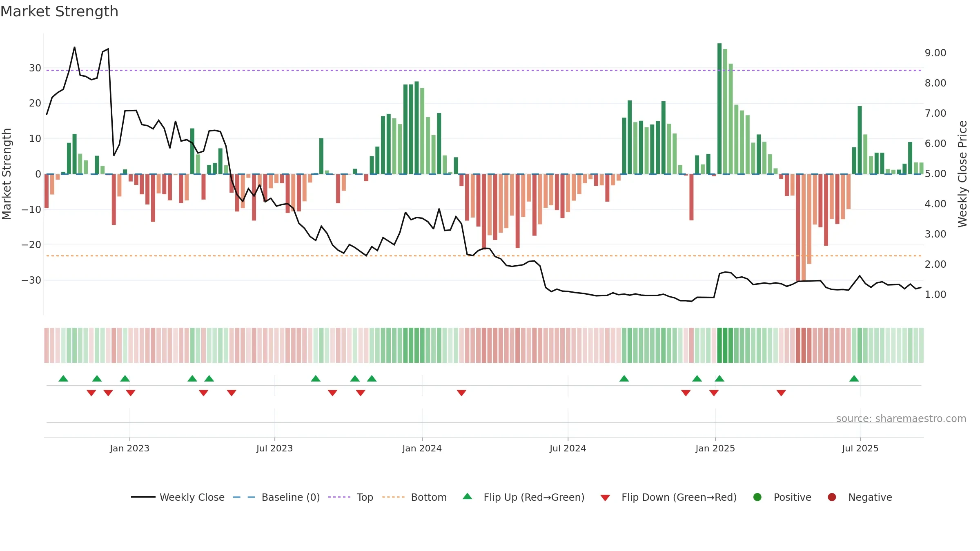
Task: Click the green Flip Up triangle icon in the legend
Action: [x=468, y=496]
